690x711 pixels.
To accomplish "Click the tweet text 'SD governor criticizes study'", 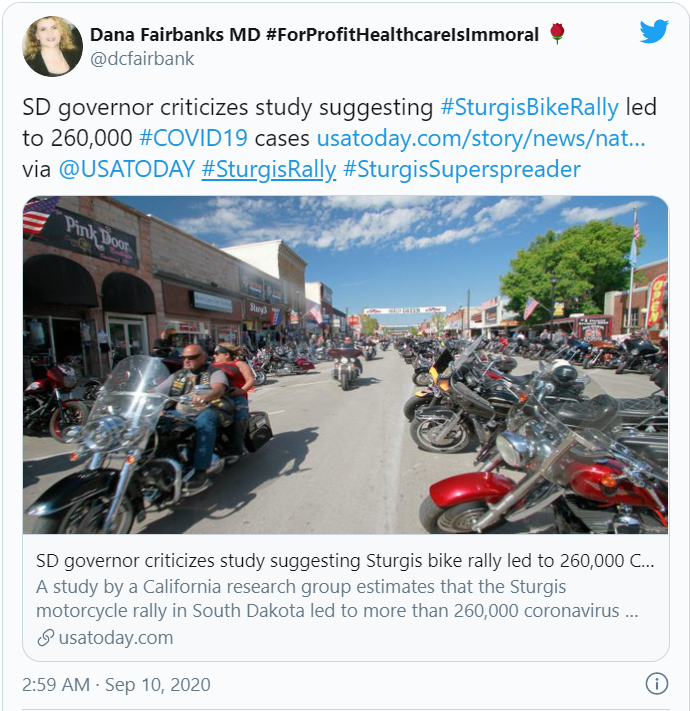I will [x=167, y=107].
